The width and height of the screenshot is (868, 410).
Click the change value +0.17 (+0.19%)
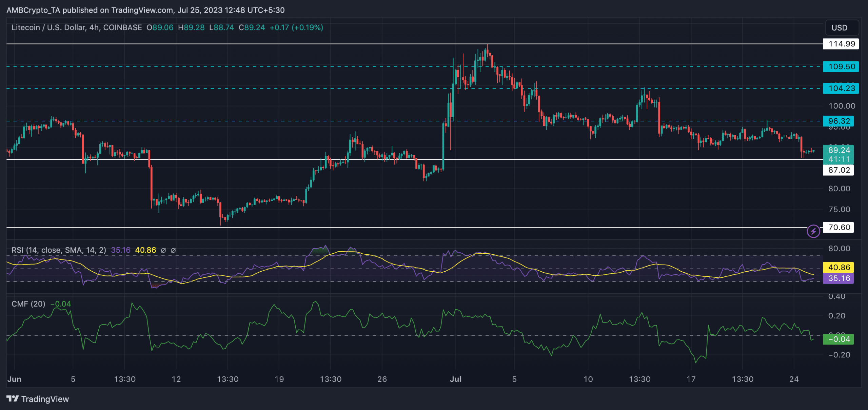click(x=296, y=27)
